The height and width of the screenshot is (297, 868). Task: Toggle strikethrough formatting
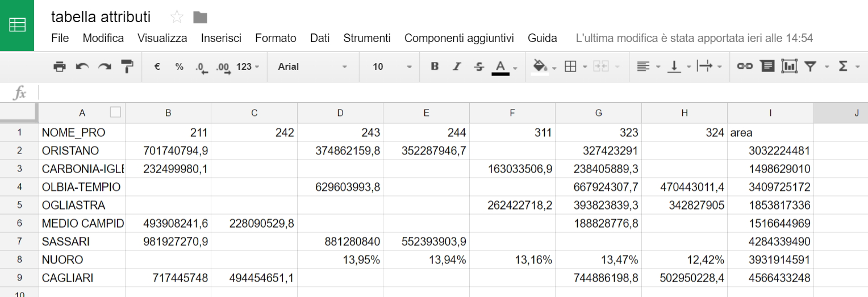point(479,66)
